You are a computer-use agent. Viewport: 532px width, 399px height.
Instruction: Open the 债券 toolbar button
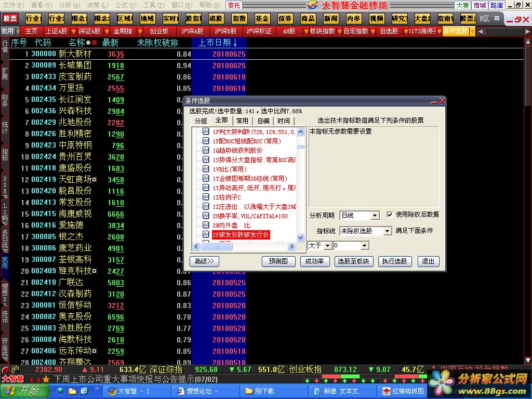[x=285, y=19]
